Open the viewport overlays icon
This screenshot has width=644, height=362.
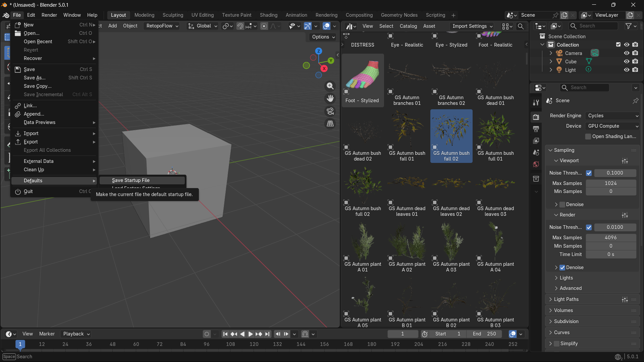pos(326,26)
